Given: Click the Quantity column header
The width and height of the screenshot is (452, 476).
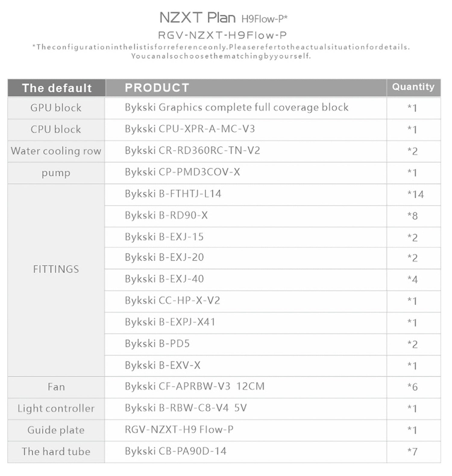Looking at the screenshot, I should click(x=413, y=87).
